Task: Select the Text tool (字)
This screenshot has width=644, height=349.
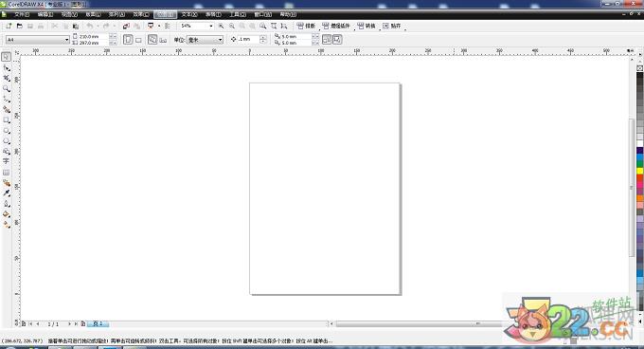Action: [7, 161]
